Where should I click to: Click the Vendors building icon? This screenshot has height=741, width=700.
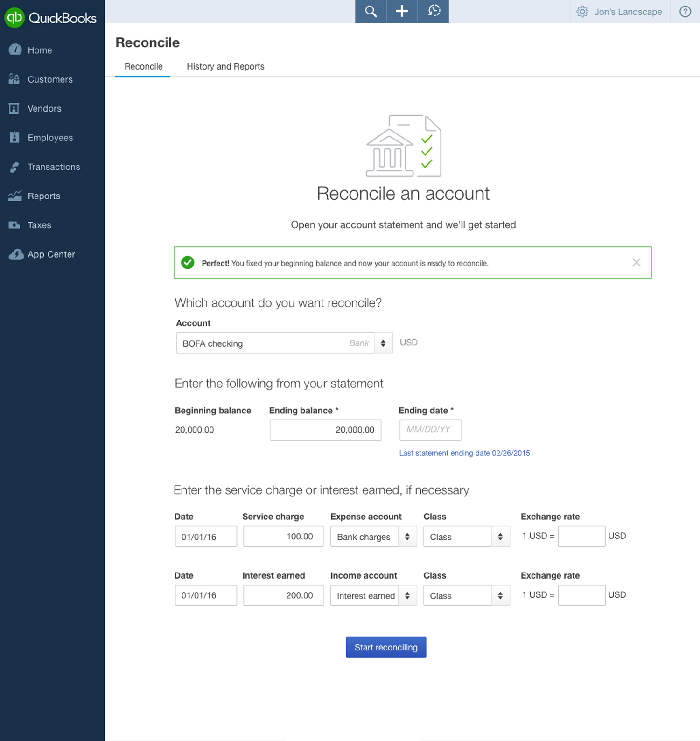tap(14, 108)
